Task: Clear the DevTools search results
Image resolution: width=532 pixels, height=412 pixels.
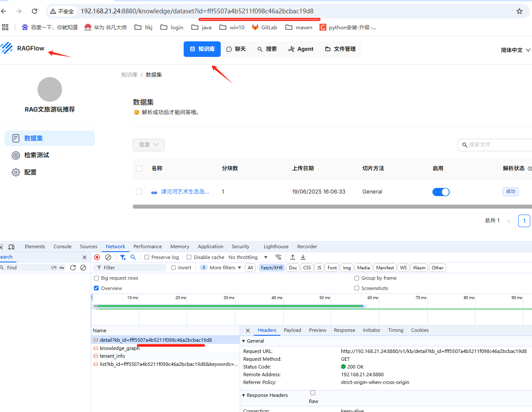Action: click(x=83, y=268)
